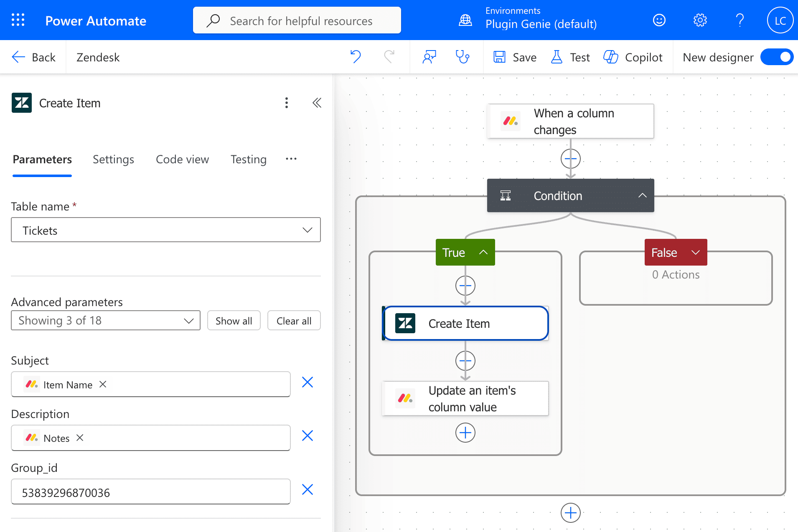Collapse the True branch

click(x=483, y=252)
